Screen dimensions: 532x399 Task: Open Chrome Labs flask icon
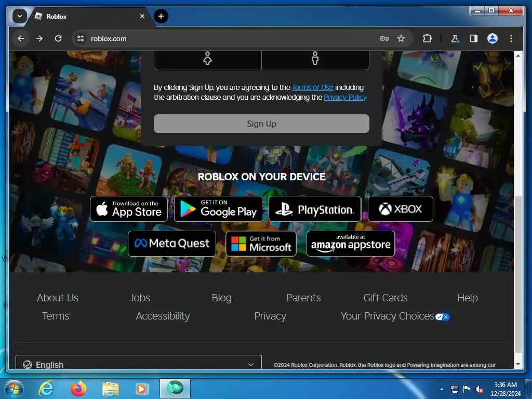[x=455, y=38]
